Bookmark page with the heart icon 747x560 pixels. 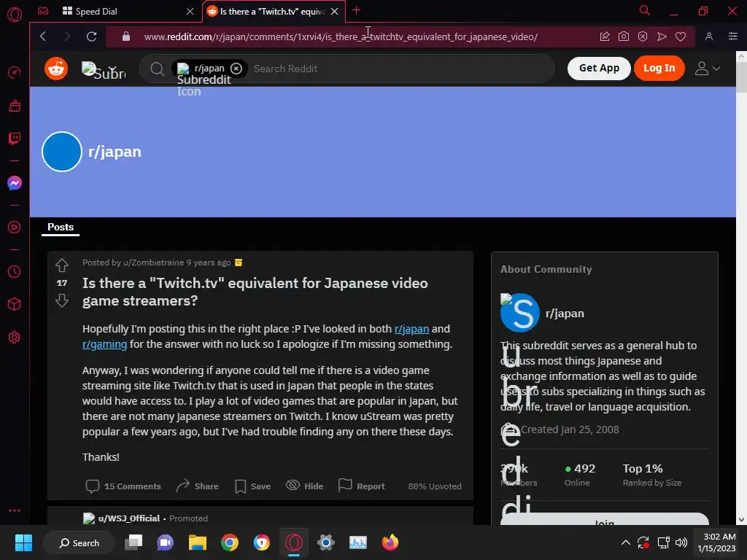[x=681, y=36]
